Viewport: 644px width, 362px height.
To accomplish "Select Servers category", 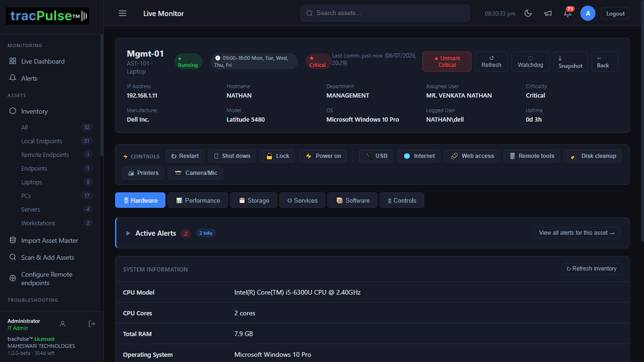I will [50, 209].
